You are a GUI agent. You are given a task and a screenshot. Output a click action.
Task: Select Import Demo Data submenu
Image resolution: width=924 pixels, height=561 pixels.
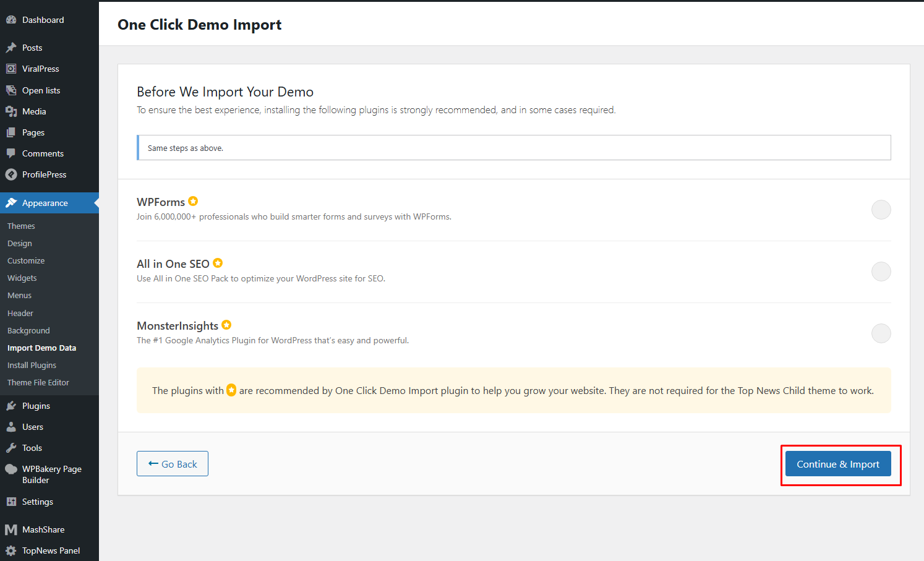point(42,348)
